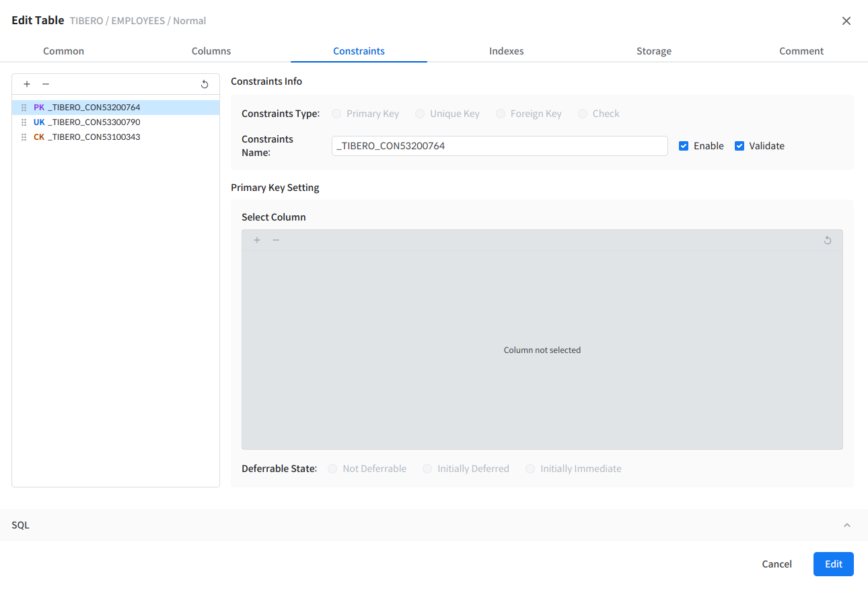
Task: Switch to the Columns tab
Action: tap(211, 51)
